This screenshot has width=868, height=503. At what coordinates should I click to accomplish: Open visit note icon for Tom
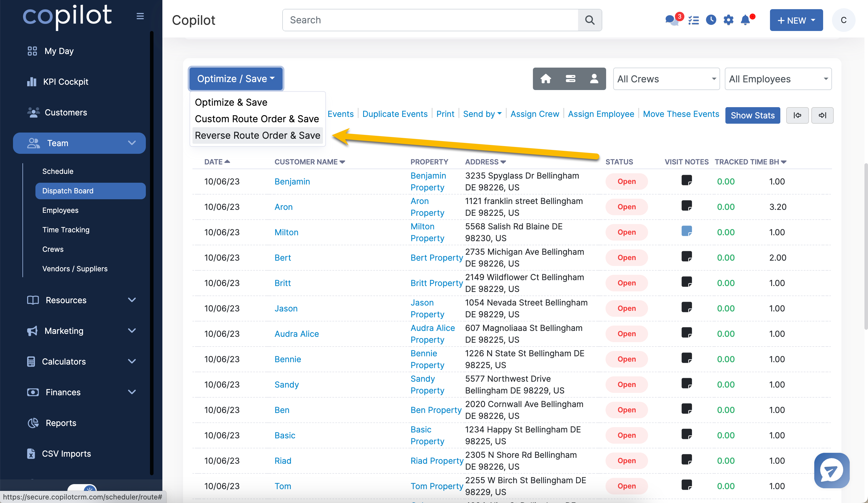pos(686,485)
